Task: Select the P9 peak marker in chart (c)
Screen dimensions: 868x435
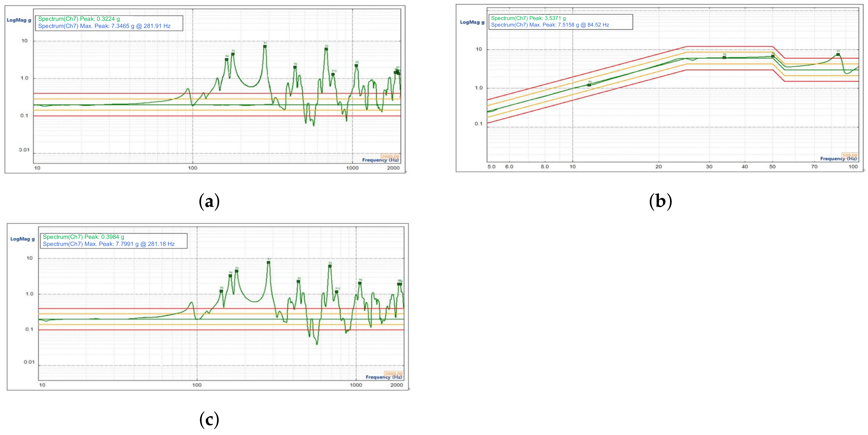Action: tap(221, 291)
